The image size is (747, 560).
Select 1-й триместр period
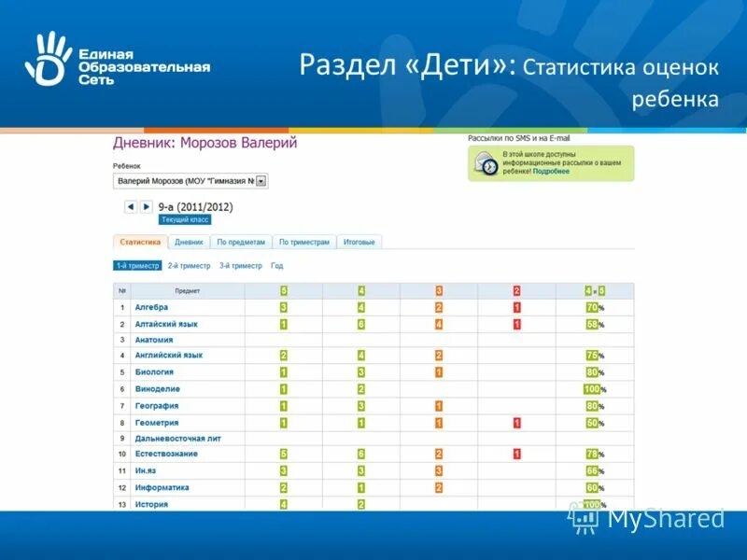pos(137,266)
